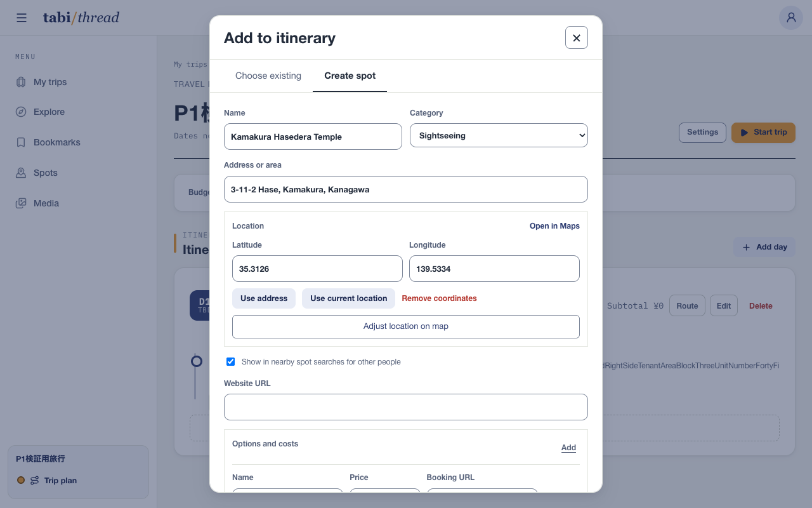Click the Use current location button
Viewport: 812px width, 508px height.
click(x=348, y=298)
